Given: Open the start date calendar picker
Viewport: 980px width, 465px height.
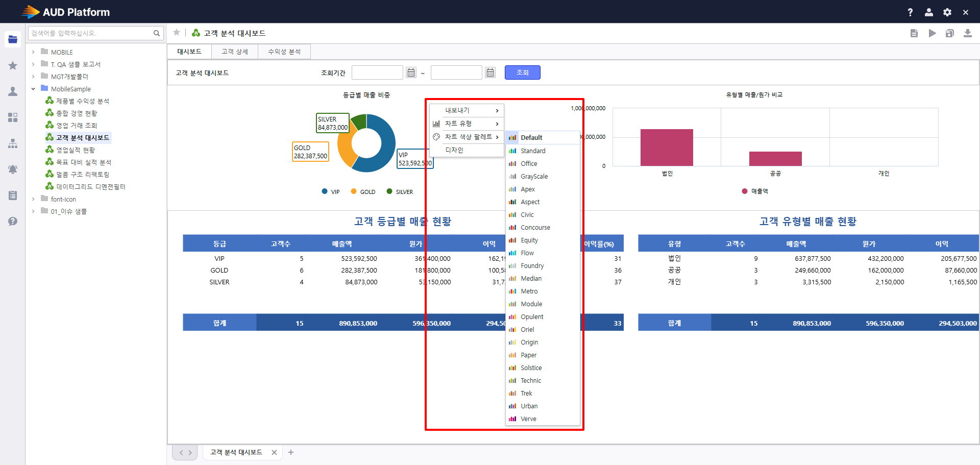Looking at the screenshot, I should 411,72.
